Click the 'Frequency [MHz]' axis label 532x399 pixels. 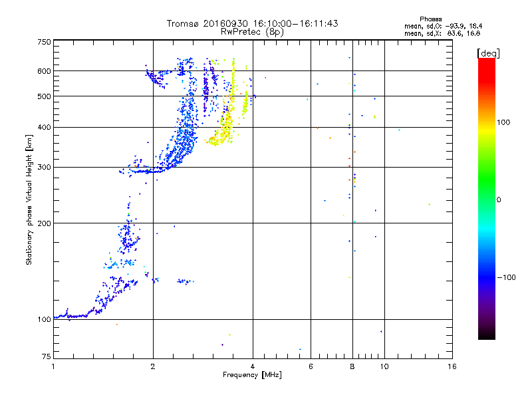252,375
